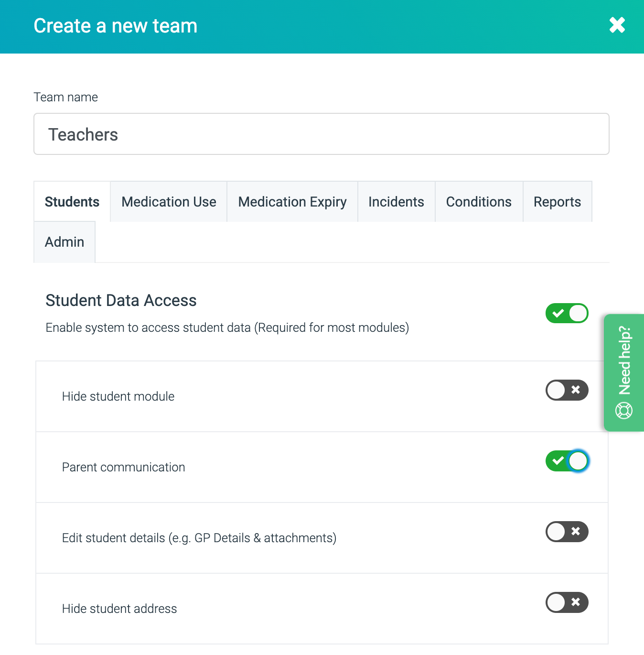Click the checkmark in Parent communication toggle

tap(558, 461)
